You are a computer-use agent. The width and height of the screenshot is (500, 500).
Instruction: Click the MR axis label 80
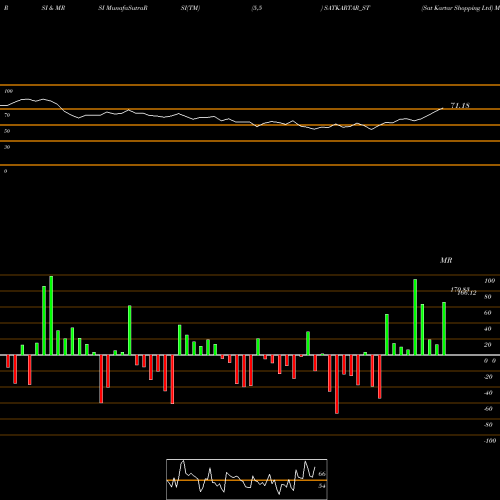coord(488,297)
